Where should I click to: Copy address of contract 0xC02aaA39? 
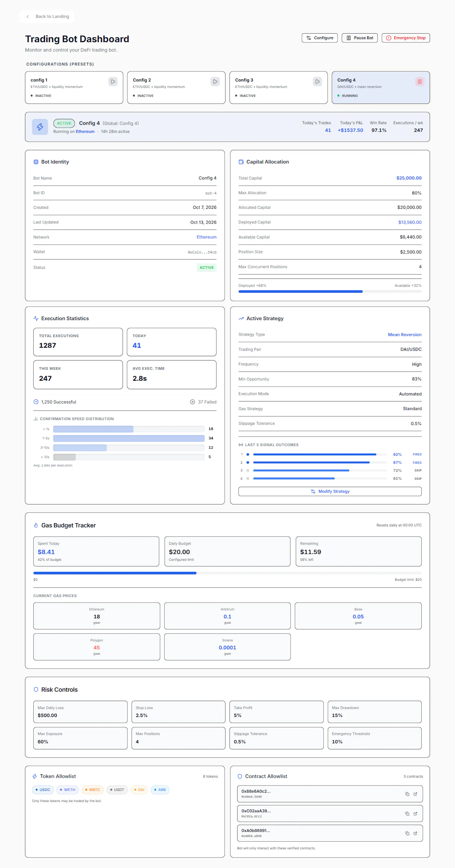407,813
